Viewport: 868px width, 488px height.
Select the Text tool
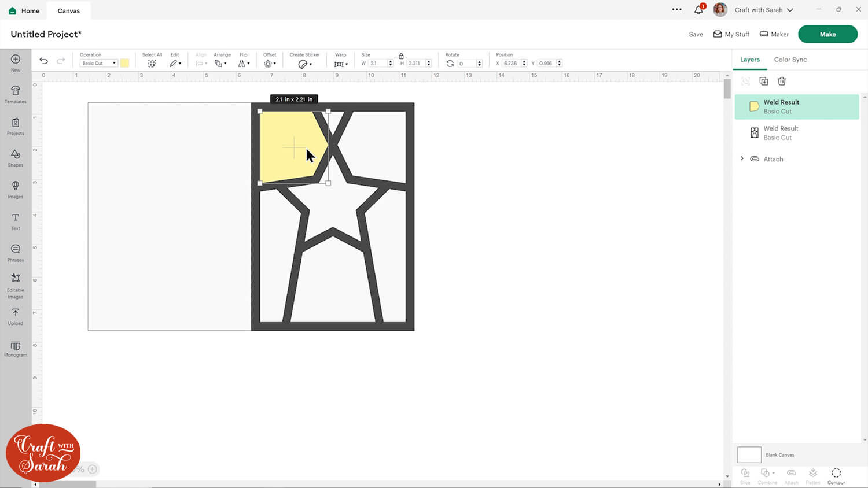click(x=16, y=221)
